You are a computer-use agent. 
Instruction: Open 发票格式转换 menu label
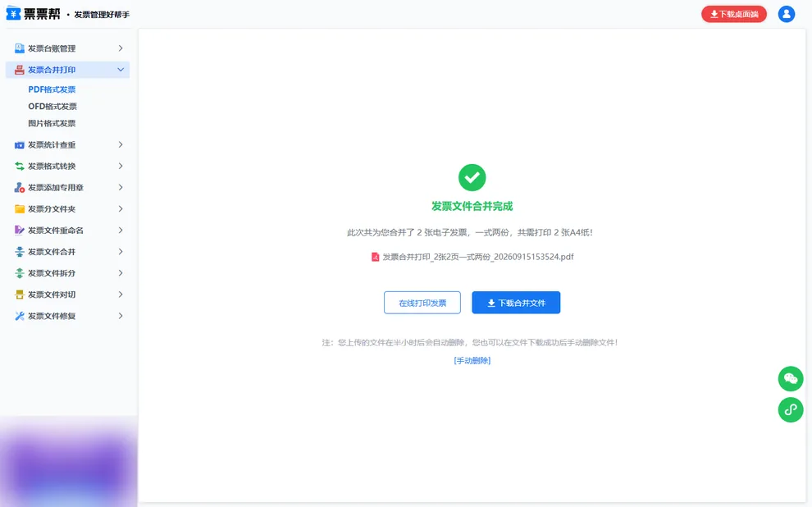[x=52, y=167]
